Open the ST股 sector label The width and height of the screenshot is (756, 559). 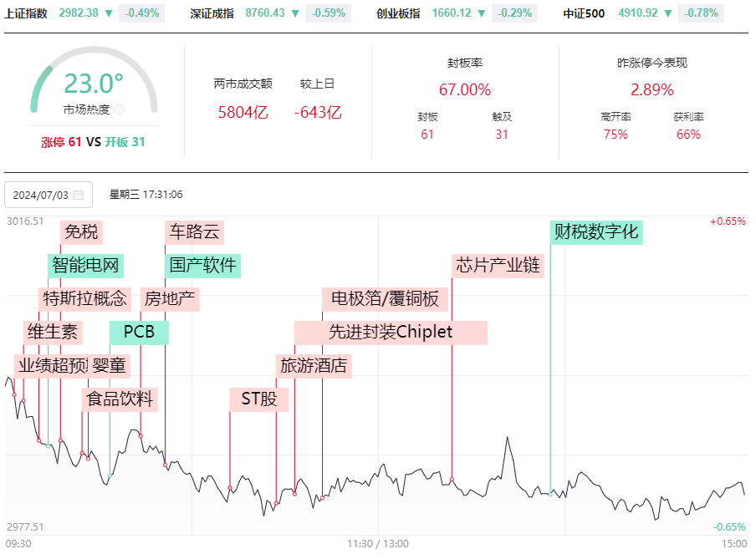[259, 399]
